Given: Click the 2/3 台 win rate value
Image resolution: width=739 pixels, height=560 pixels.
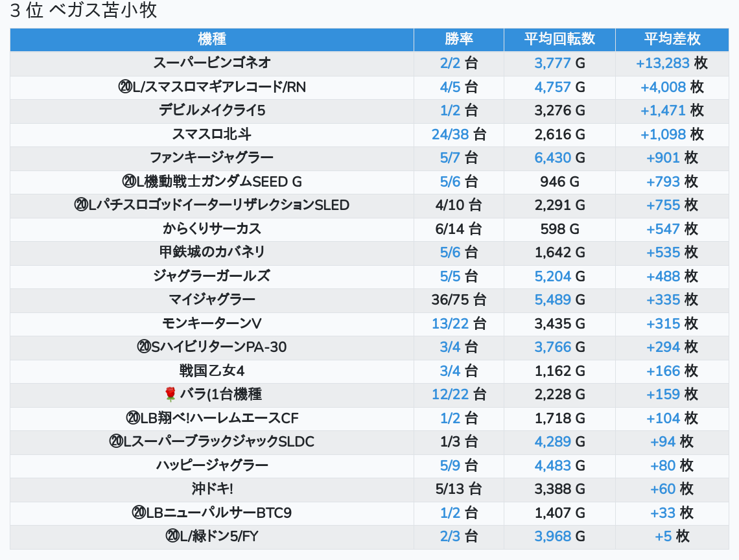Looking at the screenshot, I should [458, 537].
